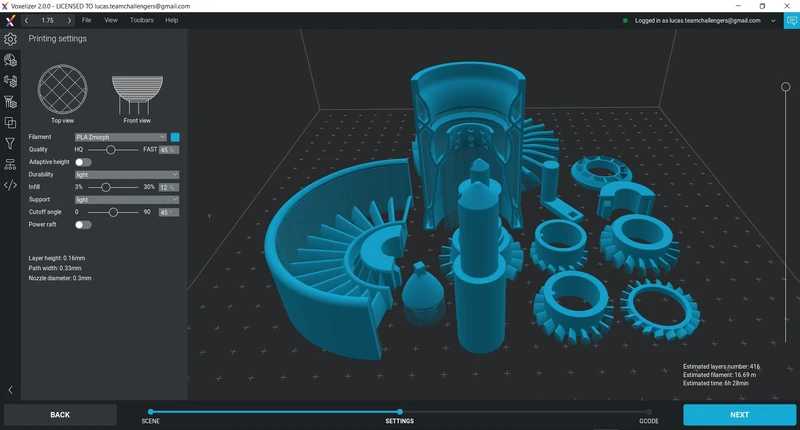This screenshot has width=800, height=430.
Task: Click the NEXT button
Action: 739,414
